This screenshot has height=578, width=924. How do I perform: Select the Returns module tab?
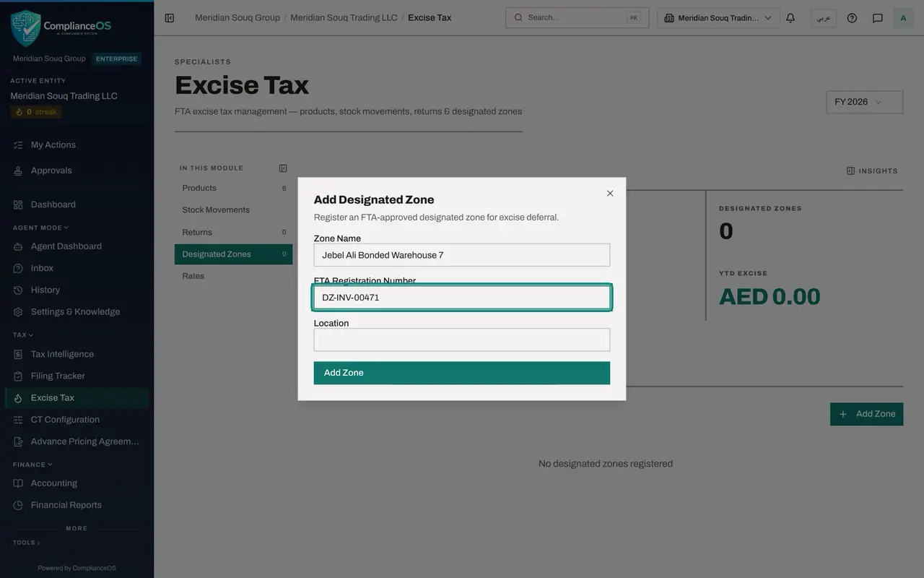[233, 232]
